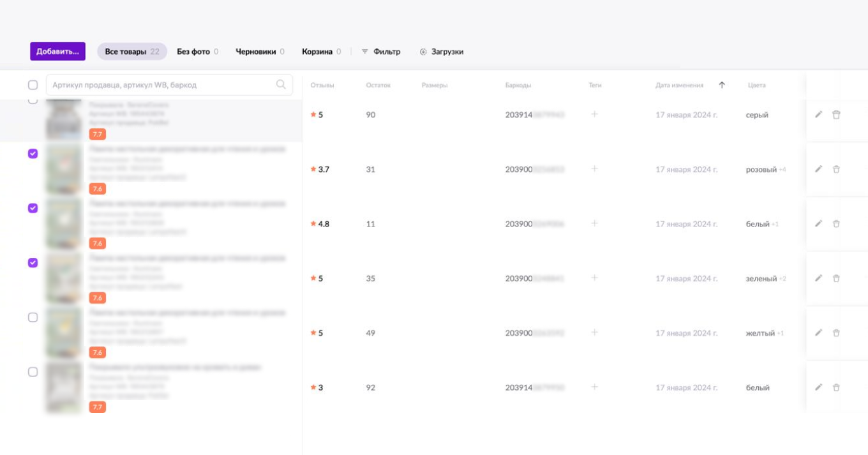Click the pencil edit icon in the розовый row
This screenshot has width=868, height=455.
click(818, 169)
